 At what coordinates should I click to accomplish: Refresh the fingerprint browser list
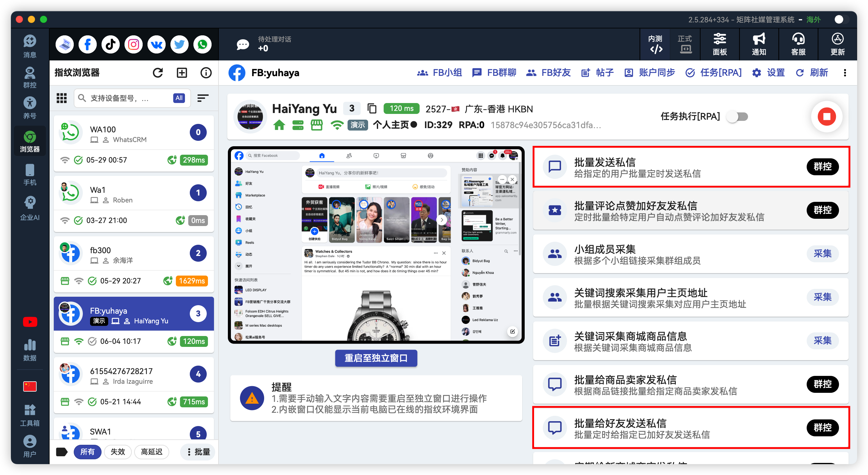(158, 73)
